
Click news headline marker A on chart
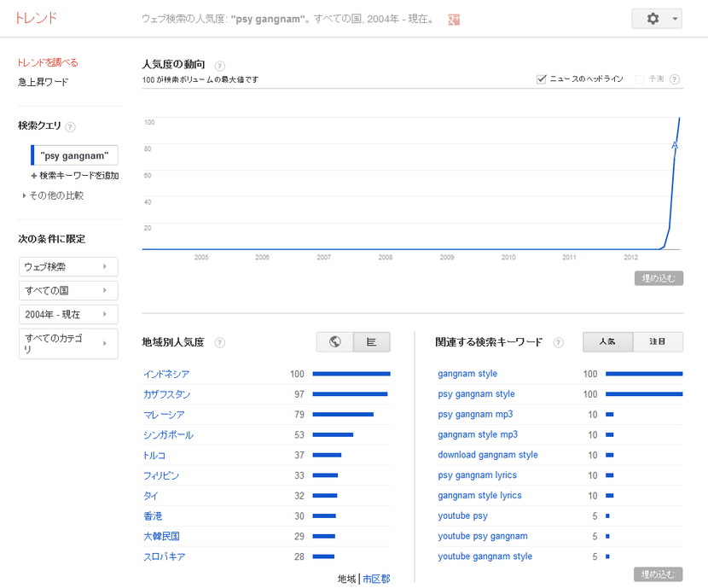tap(675, 145)
